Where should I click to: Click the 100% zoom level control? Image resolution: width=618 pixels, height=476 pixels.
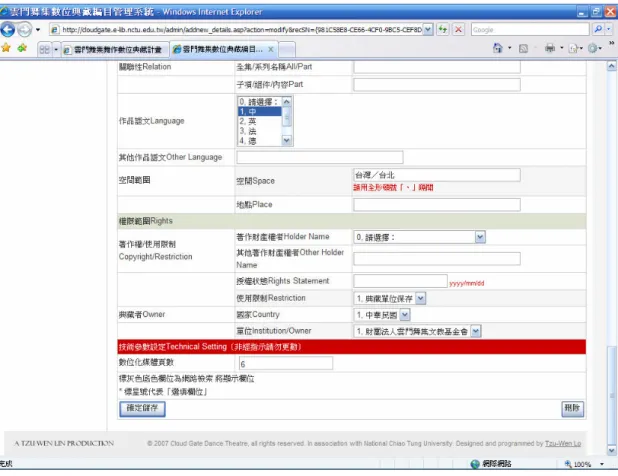578,464
